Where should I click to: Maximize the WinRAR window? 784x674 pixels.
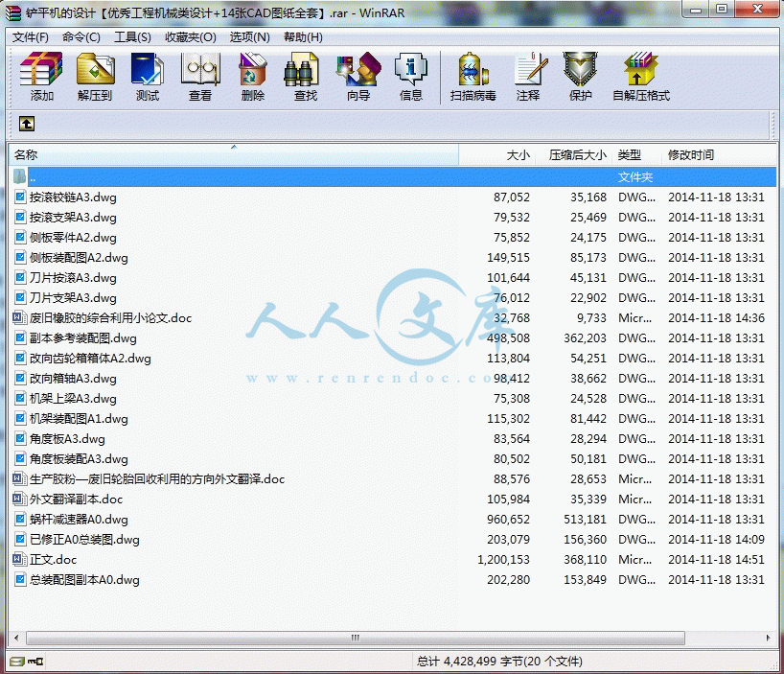pyautogui.click(x=722, y=9)
